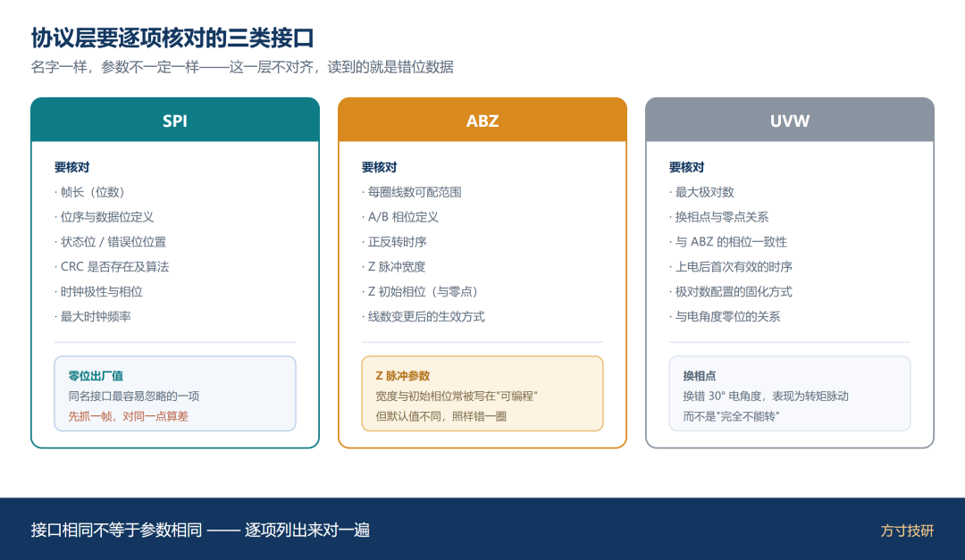Image resolution: width=965 pixels, height=560 pixels.
Task: Click the 方寸技研 brand text in footer
Action: 907,531
